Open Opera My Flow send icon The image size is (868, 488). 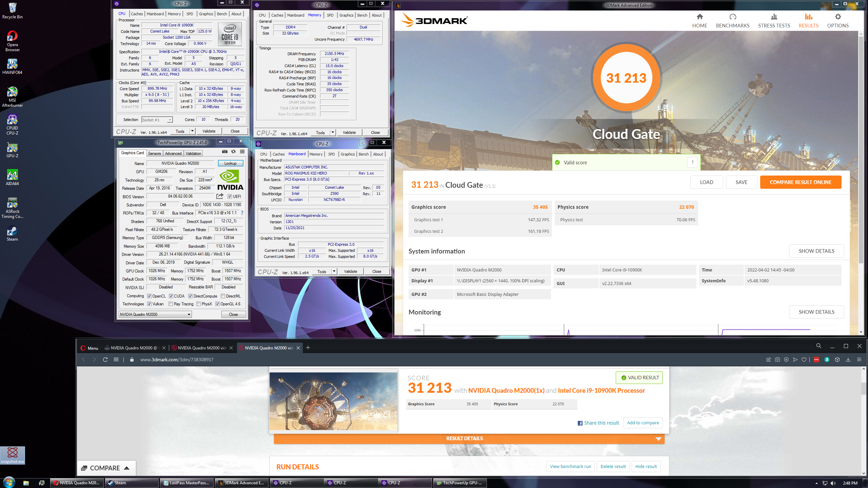point(795,360)
